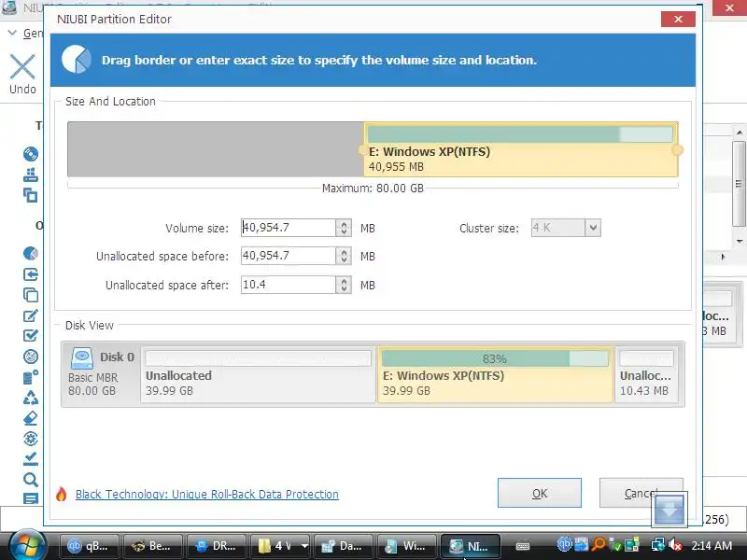Click the right border handle of E: partition bar
Image resolution: width=747 pixels, height=560 pixels.
[677, 150]
